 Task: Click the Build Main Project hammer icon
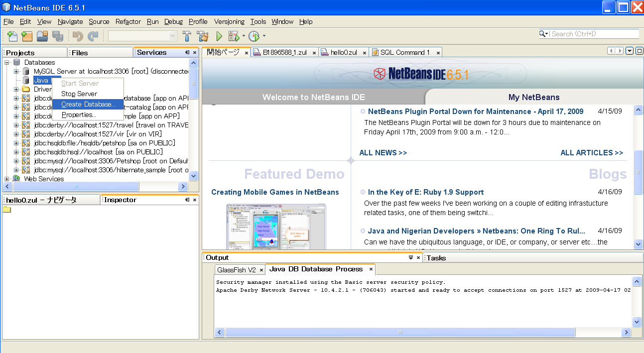coord(187,36)
